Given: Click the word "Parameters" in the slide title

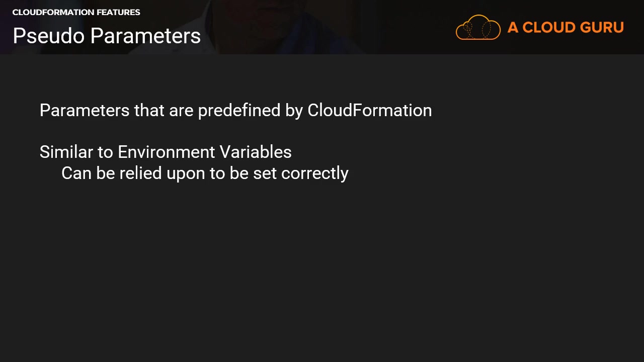Looking at the screenshot, I should point(146,36).
